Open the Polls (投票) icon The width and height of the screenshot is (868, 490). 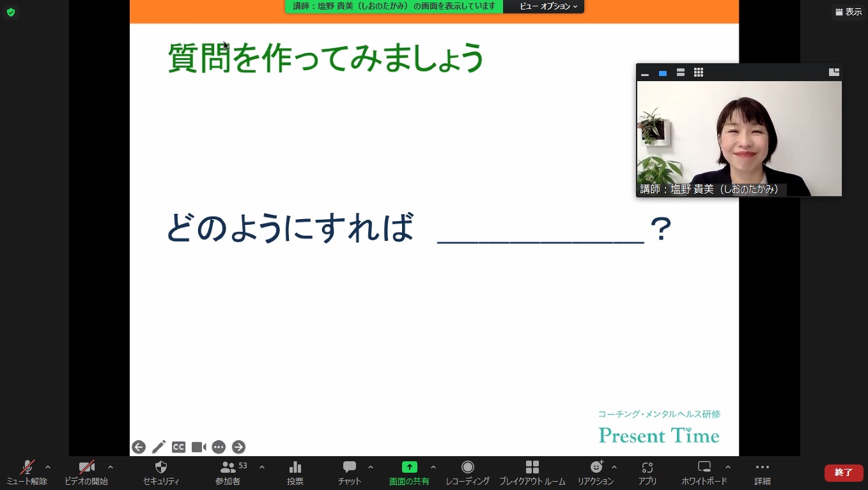[295, 473]
